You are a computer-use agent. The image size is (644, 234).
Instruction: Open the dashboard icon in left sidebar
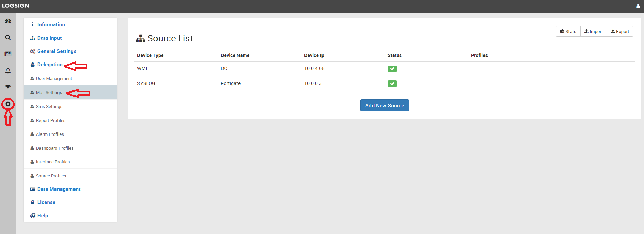[x=8, y=21]
